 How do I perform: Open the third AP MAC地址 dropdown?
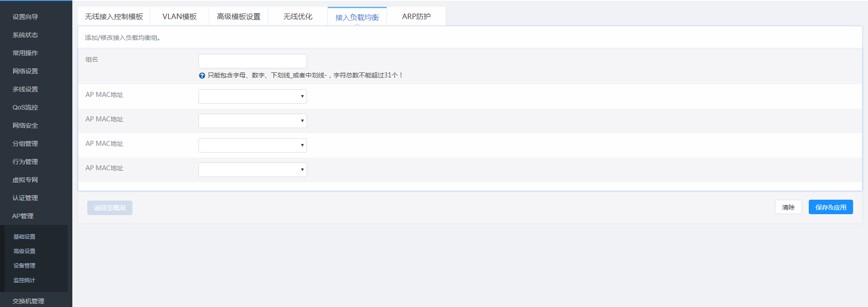[252, 145]
